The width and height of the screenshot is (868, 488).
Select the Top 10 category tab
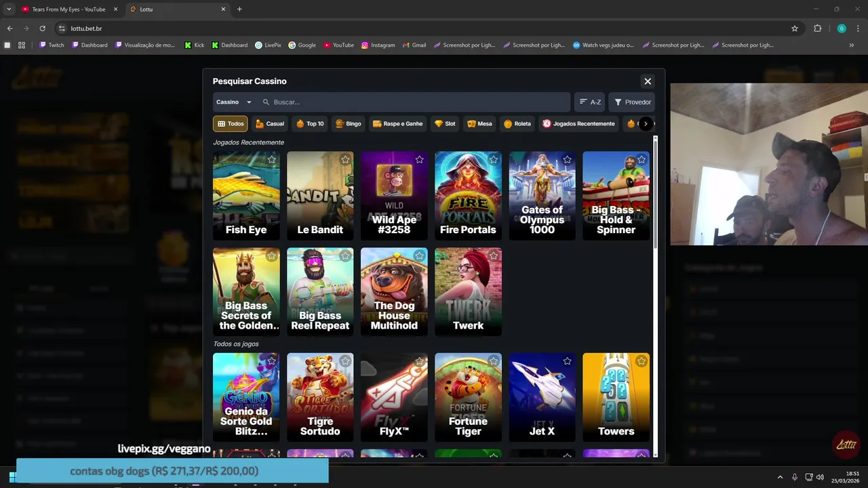310,124
